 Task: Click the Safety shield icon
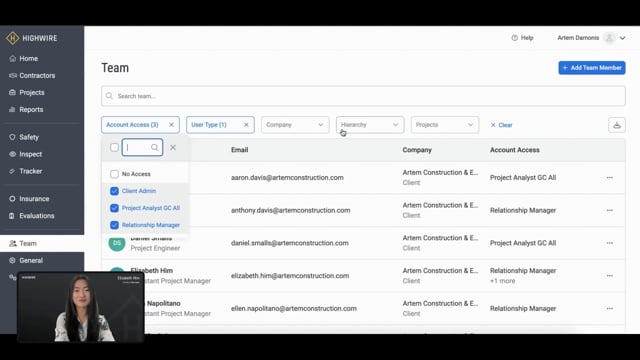12,137
